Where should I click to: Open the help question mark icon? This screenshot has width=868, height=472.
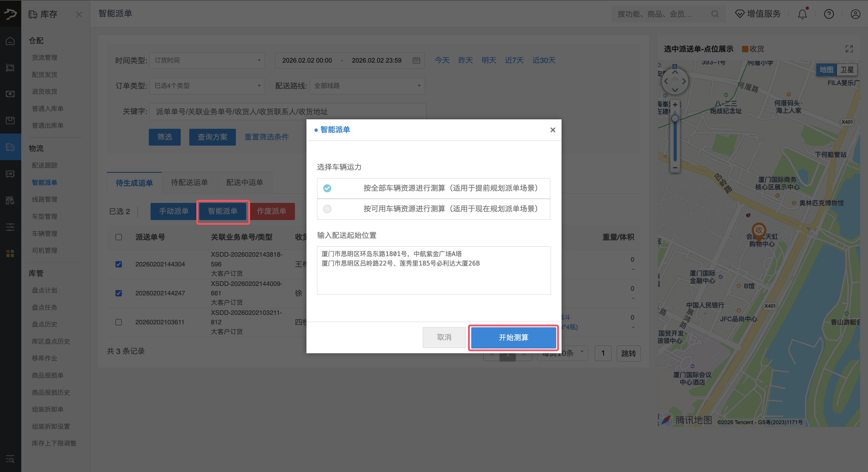[x=828, y=14]
